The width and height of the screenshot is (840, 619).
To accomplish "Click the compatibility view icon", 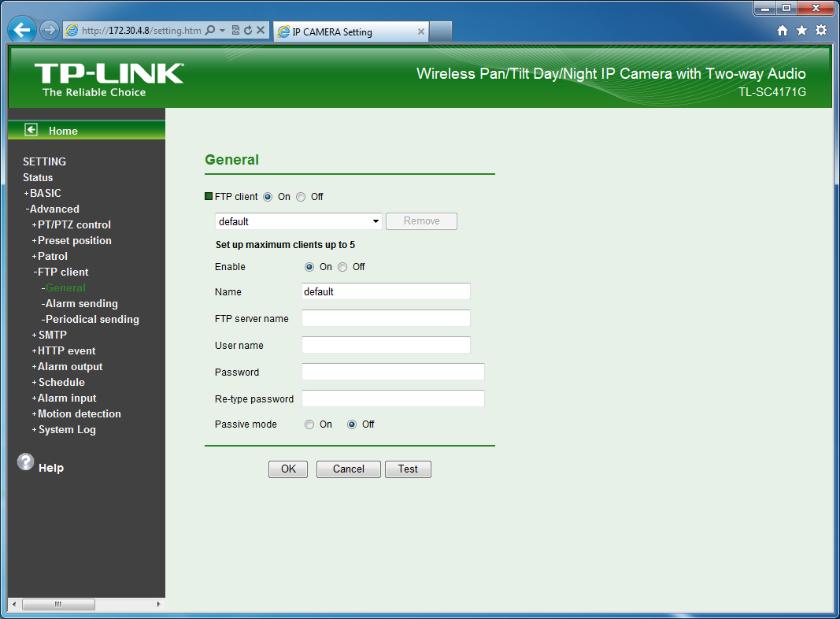I will click(x=235, y=30).
